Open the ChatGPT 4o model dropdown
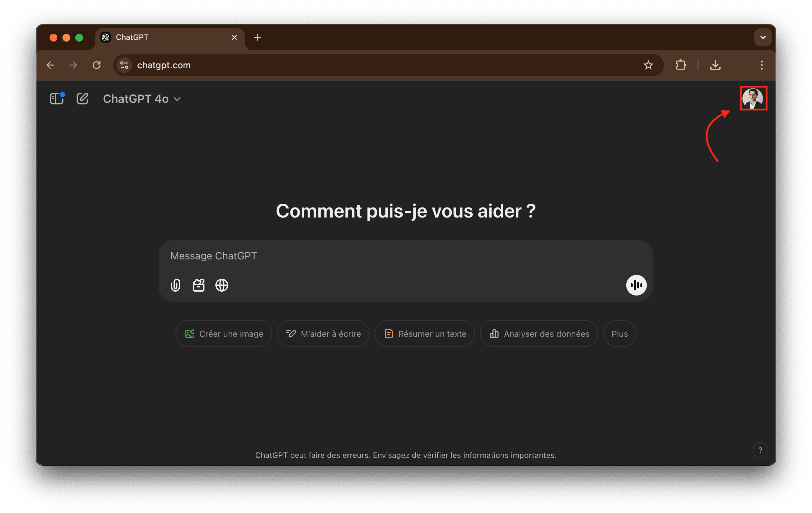This screenshot has height=513, width=812. point(142,99)
